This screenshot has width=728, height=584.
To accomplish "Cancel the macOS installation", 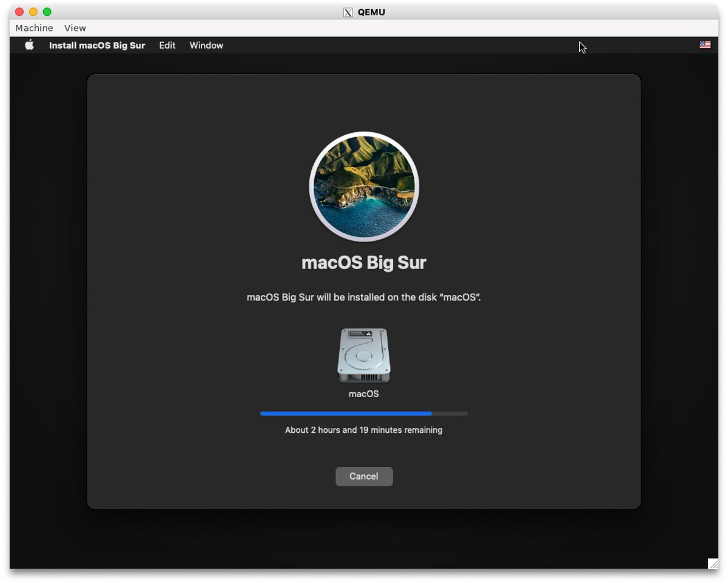I will coord(364,477).
